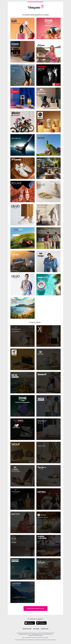Click the Veepee butterfly logo

pos(35,7)
